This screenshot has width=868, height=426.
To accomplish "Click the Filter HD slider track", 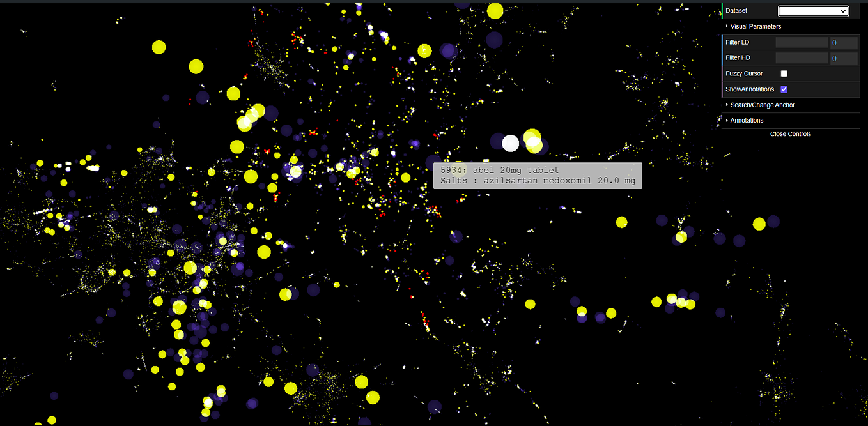I will click(x=801, y=57).
